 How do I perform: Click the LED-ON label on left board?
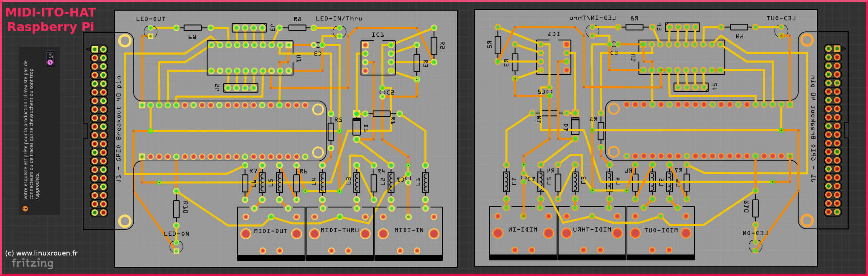(176, 234)
